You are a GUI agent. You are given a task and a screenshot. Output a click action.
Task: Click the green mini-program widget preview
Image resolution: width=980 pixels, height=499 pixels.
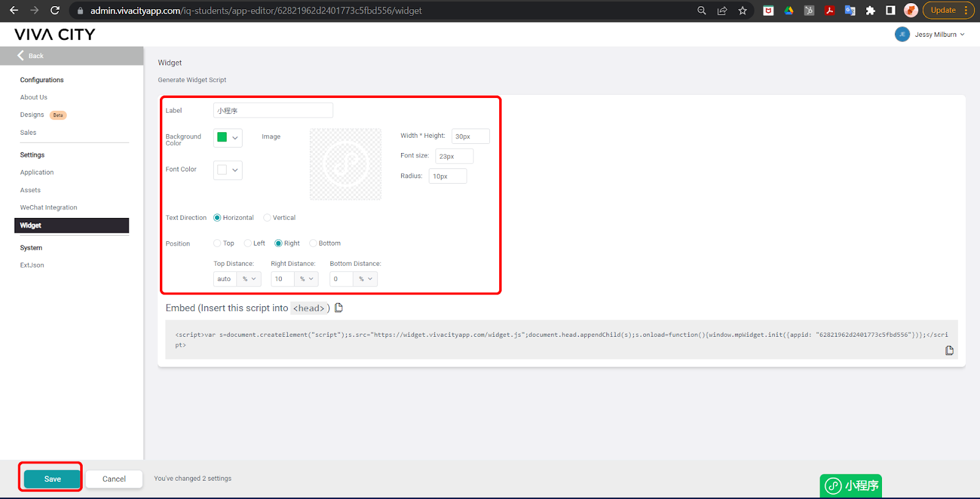[x=851, y=486]
